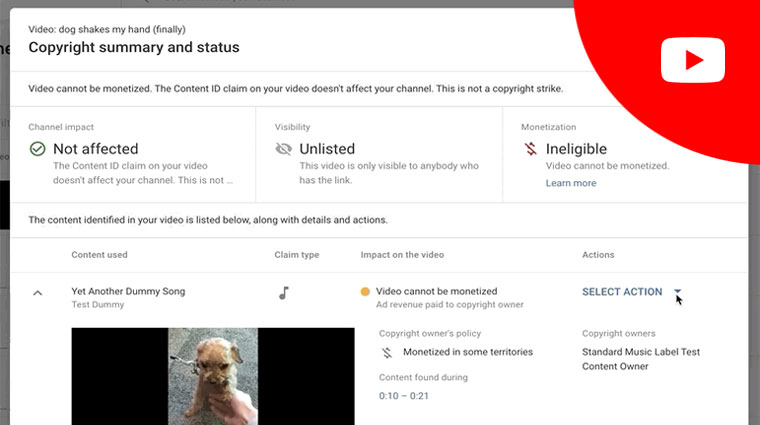The image size is (760, 425).
Task: Click the Not affected heading
Action: [x=95, y=149]
